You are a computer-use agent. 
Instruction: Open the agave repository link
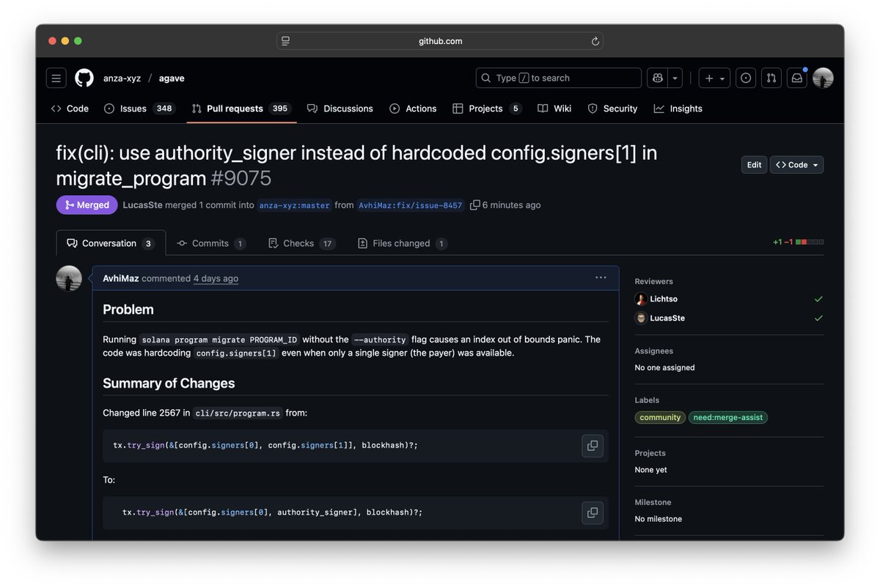(x=172, y=78)
